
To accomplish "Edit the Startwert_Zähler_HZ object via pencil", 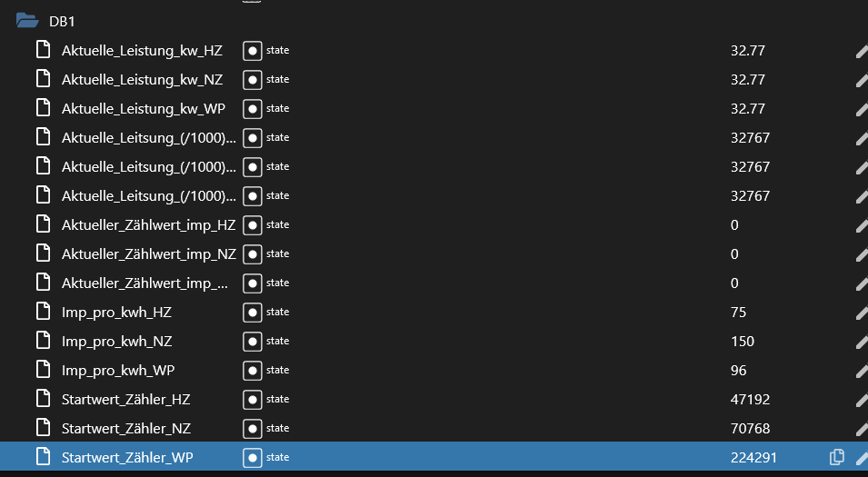I will pos(862,400).
